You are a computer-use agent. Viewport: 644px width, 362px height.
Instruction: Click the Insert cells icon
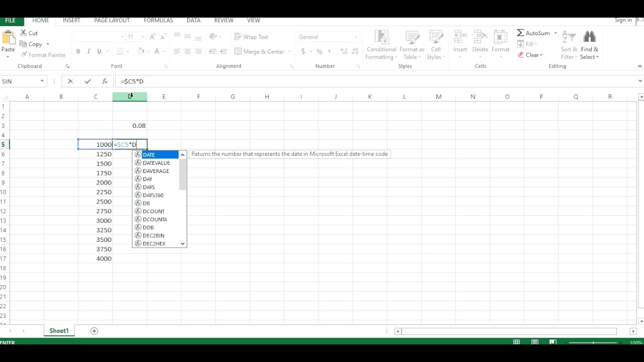point(460,37)
